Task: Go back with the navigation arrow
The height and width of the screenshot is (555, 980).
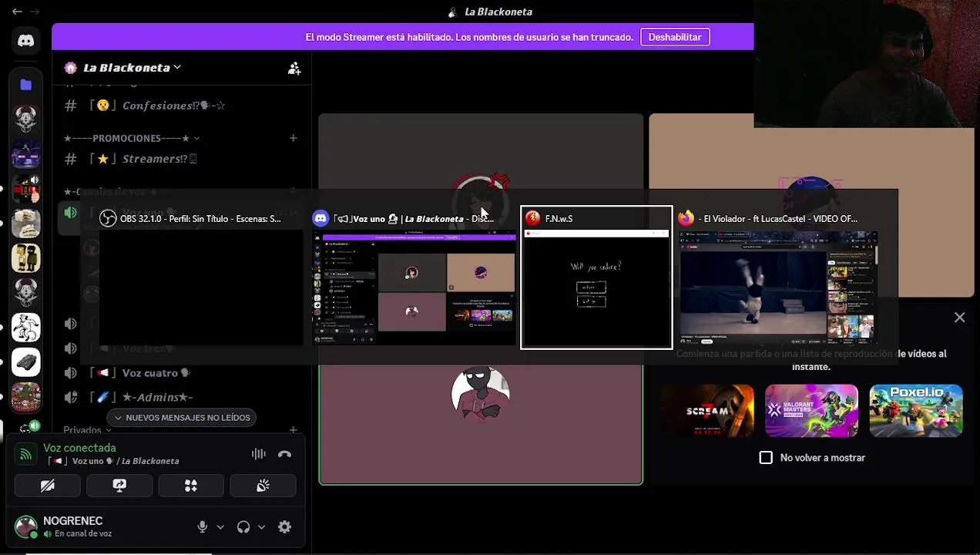Action: click(x=17, y=12)
